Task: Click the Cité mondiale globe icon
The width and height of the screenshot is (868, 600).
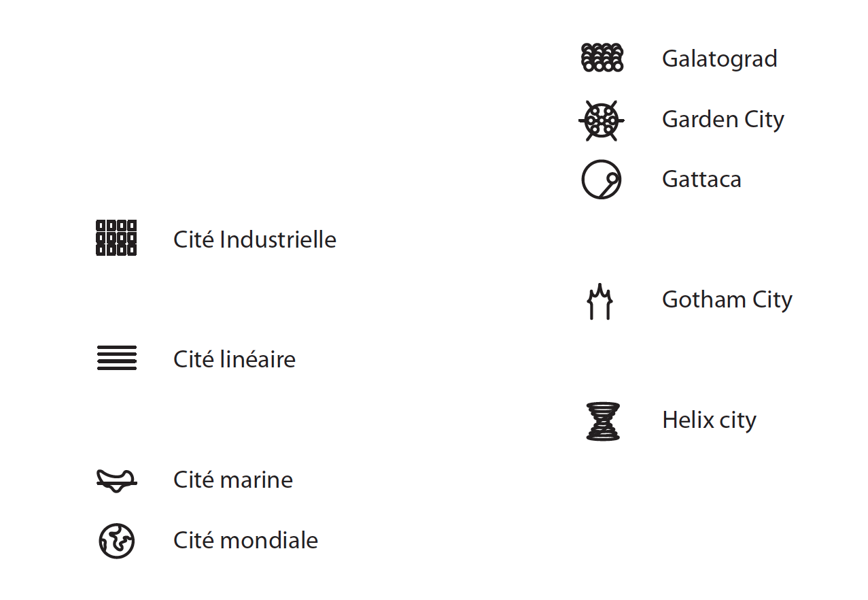Action: (117, 541)
